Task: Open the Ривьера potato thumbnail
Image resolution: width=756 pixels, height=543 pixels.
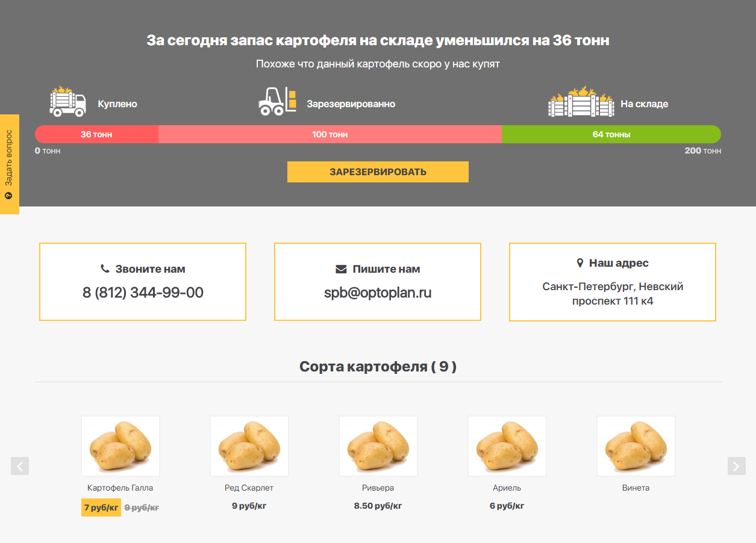Action: pos(378,446)
